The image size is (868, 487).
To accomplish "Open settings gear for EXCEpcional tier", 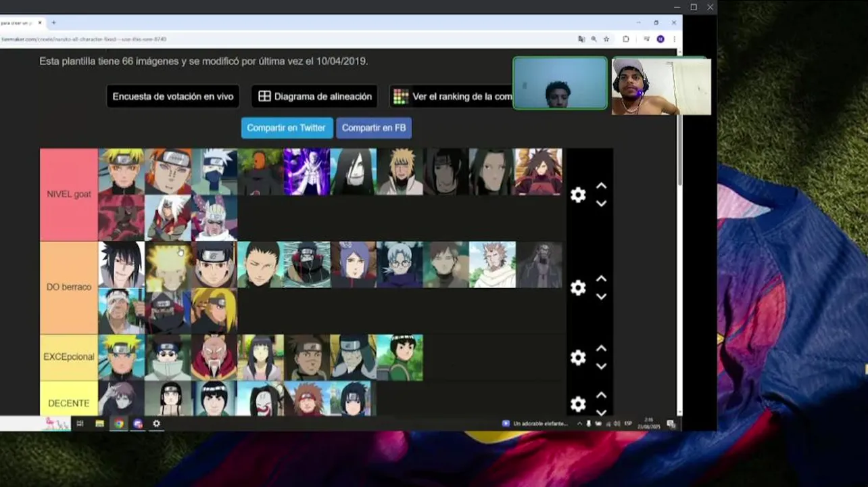I will (578, 357).
